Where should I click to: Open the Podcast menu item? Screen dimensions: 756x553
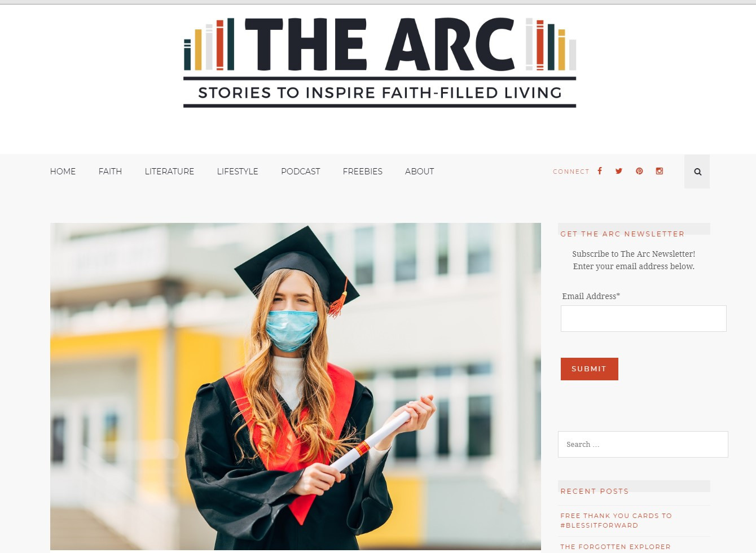click(301, 172)
